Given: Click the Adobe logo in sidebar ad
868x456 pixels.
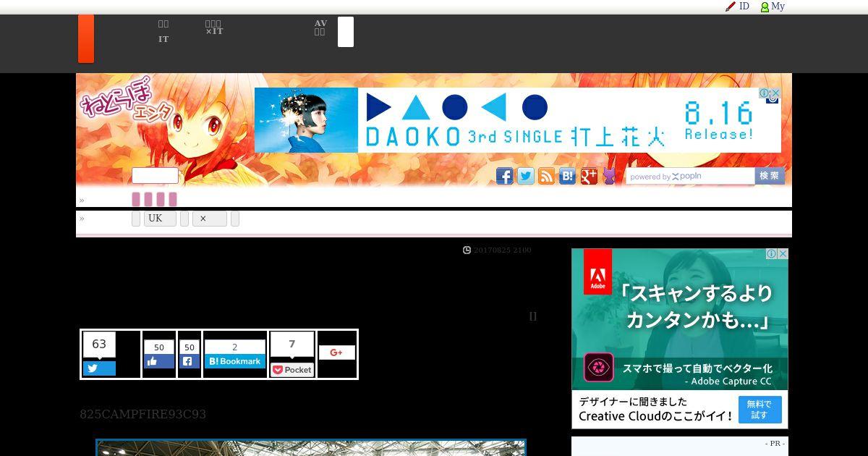Looking at the screenshot, I should (597, 271).
